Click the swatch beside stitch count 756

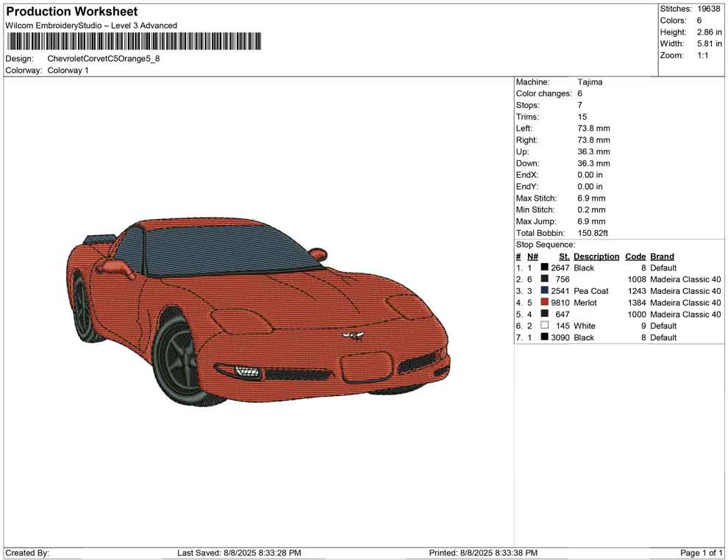point(545,279)
